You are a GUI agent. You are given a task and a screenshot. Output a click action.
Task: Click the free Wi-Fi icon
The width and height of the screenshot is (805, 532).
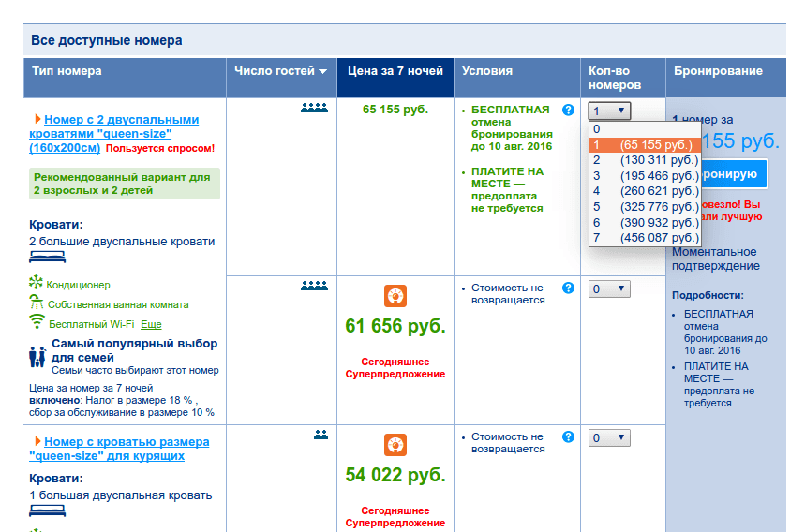pyautogui.click(x=37, y=321)
